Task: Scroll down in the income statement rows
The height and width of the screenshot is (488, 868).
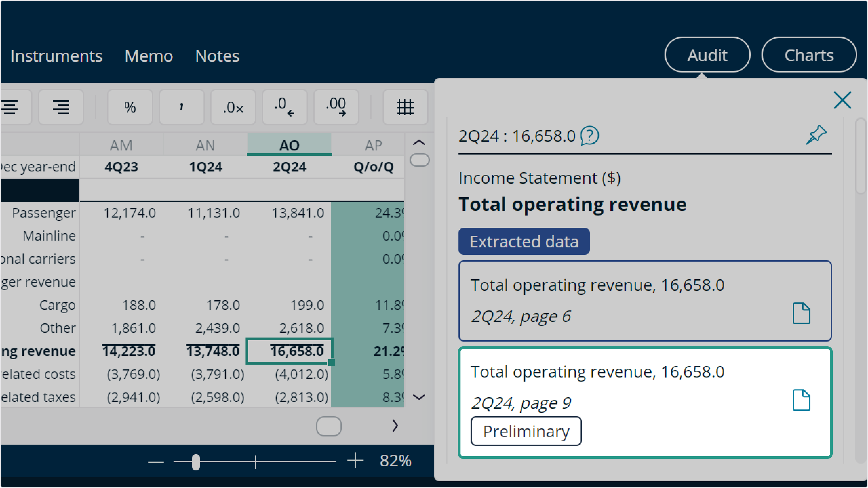Action: [x=420, y=396]
